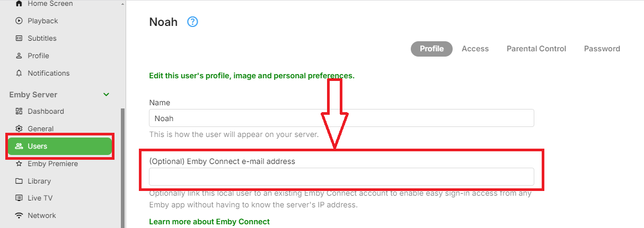Click the Live TV icon
644x228 pixels.
pos(19,198)
